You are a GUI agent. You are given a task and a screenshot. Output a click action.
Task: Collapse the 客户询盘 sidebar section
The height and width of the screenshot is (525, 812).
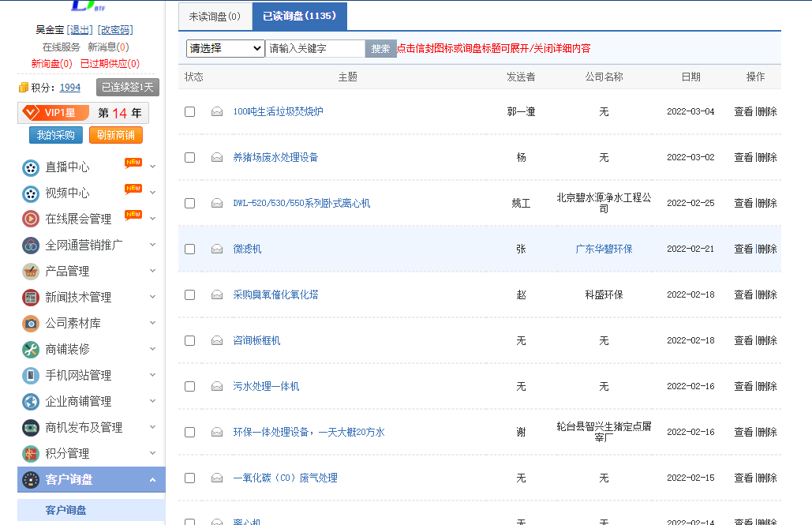152,479
